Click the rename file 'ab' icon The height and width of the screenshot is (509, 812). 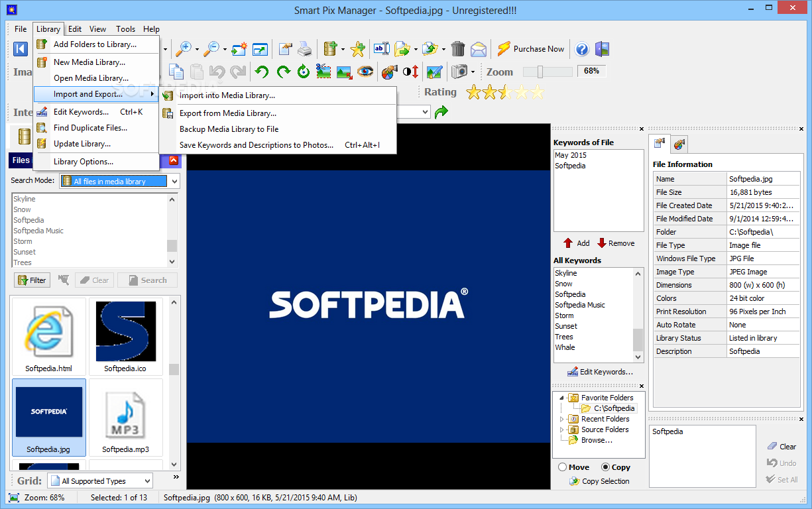pyautogui.click(x=382, y=48)
